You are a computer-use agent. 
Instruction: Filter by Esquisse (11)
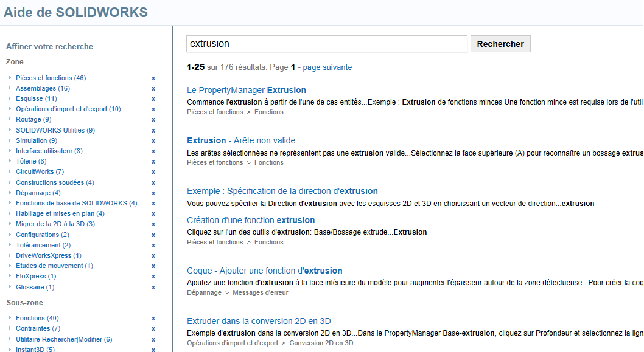37,98
